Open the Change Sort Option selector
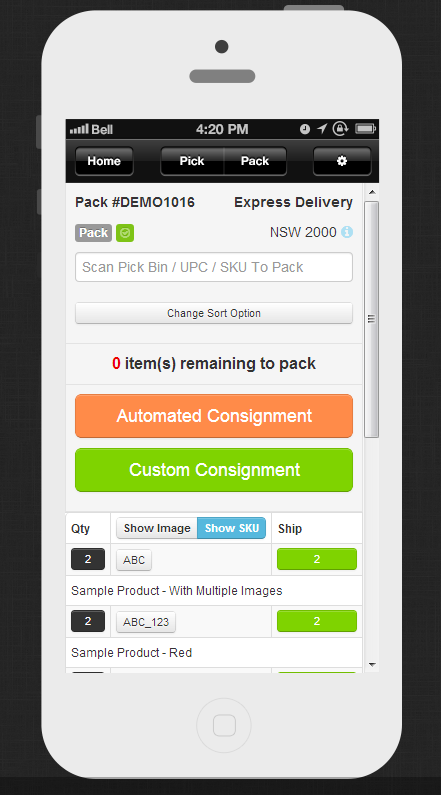This screenshot has height=795, width=441. tap(214, 313)
